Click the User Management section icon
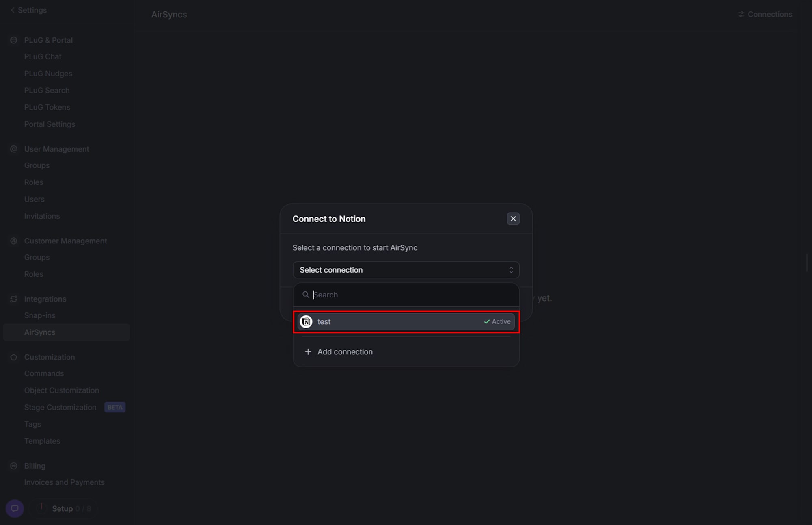The image size is (812, 525). click(14, 149)
